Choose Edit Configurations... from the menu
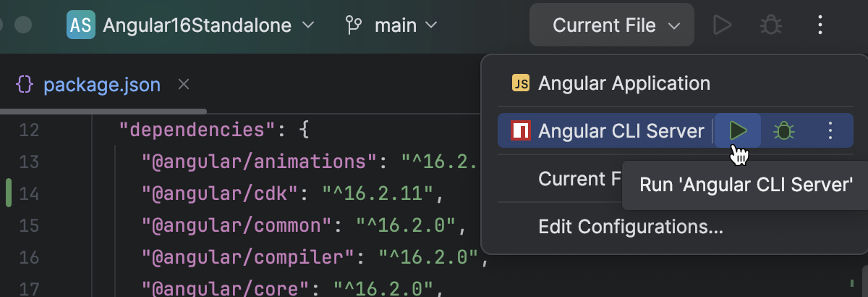868x297 pixels. [x=631, y=227]
